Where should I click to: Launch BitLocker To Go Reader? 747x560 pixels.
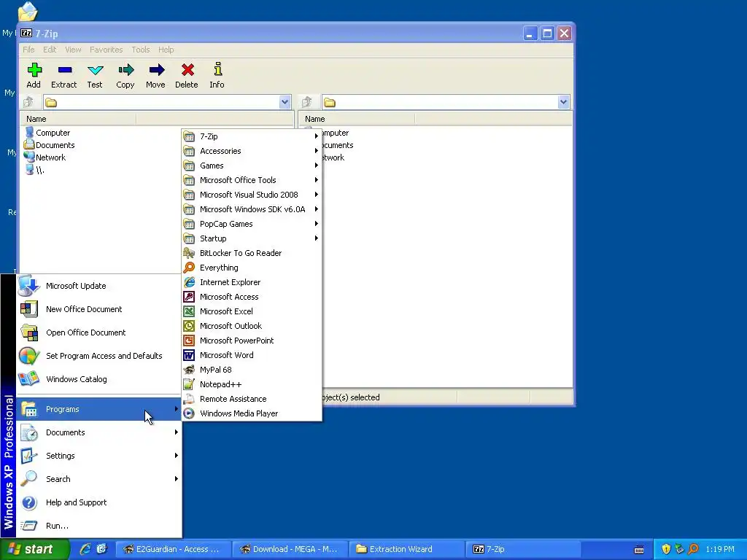[252, 253]
